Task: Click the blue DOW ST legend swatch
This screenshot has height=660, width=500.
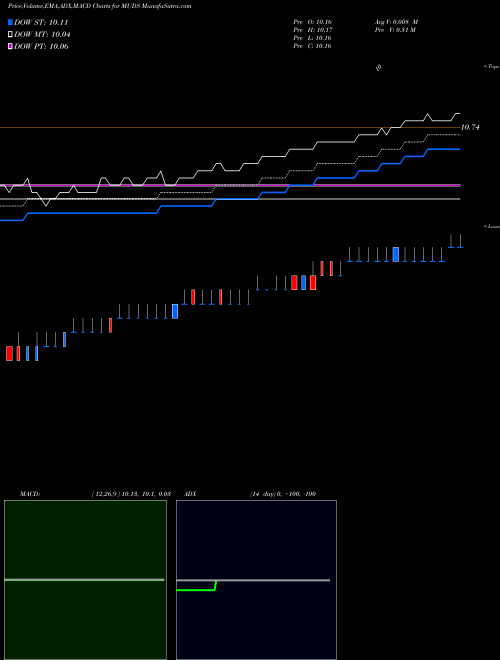Action: [x=10, y=22]
